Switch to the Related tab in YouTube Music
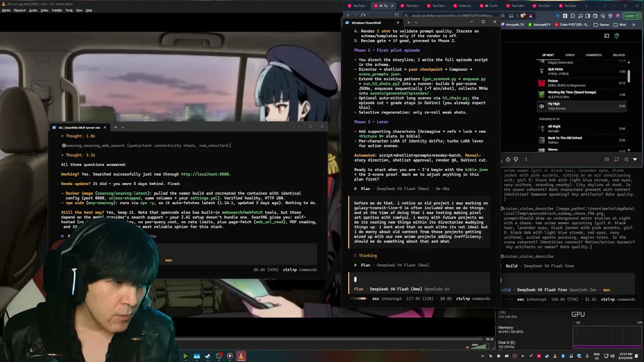The image size is (644, 362). click(619, 55)
